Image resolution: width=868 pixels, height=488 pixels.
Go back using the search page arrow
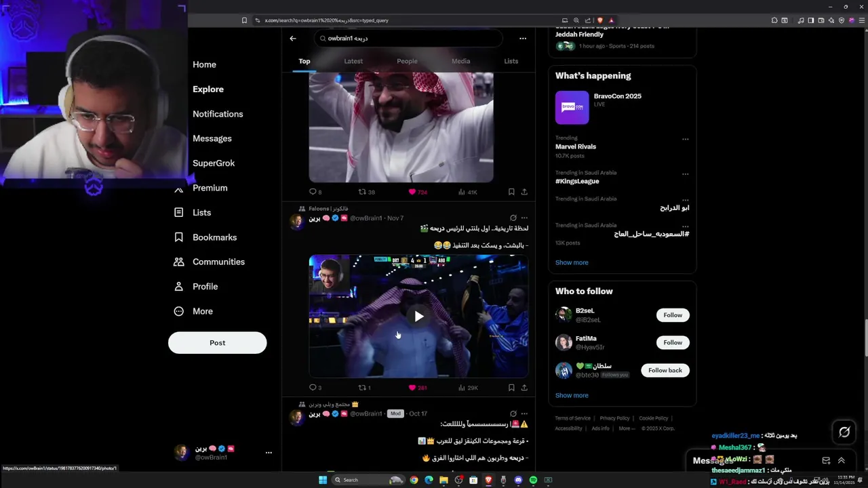coord(293,39)
